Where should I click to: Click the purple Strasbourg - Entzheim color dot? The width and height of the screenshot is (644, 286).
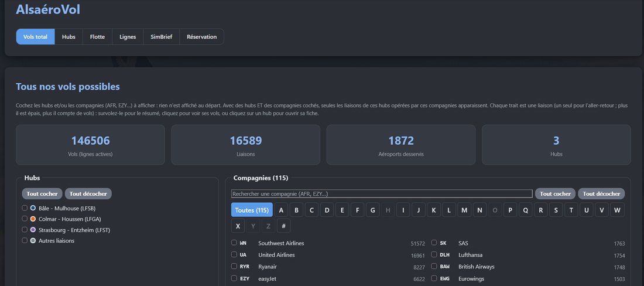click(33, 230)
